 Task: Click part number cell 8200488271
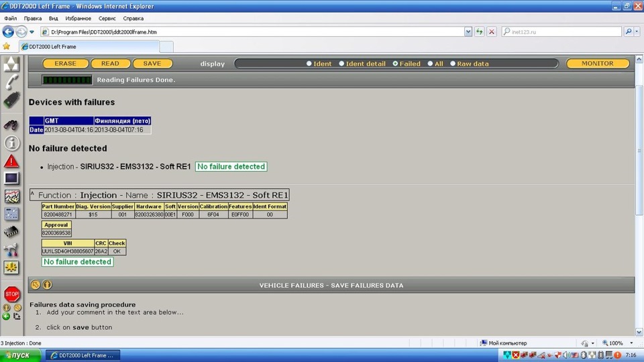(x=58, y=215)
